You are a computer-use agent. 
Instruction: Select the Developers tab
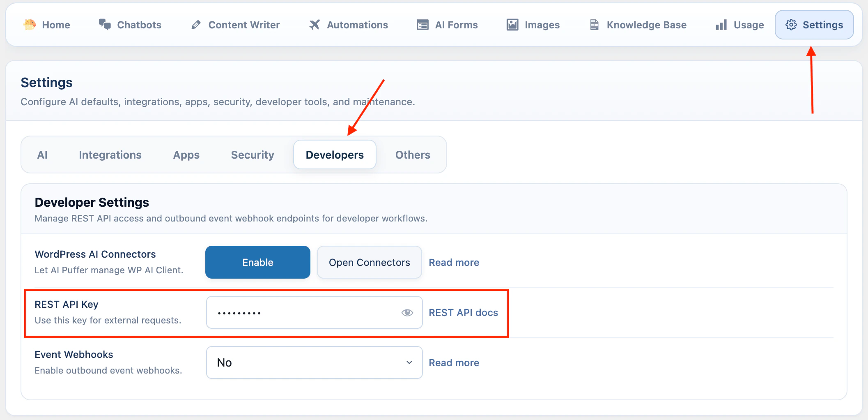click(335, 155)
